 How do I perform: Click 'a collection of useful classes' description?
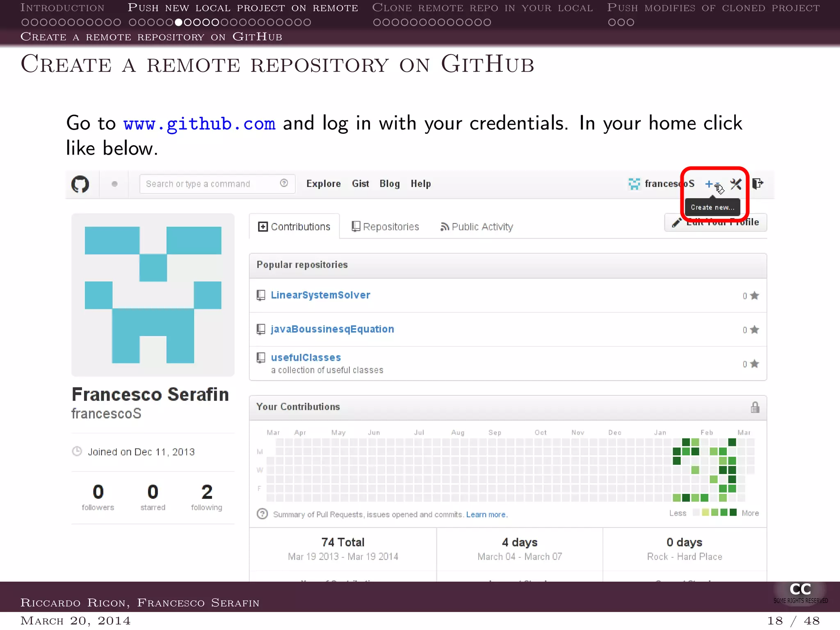tap(327, 370)
